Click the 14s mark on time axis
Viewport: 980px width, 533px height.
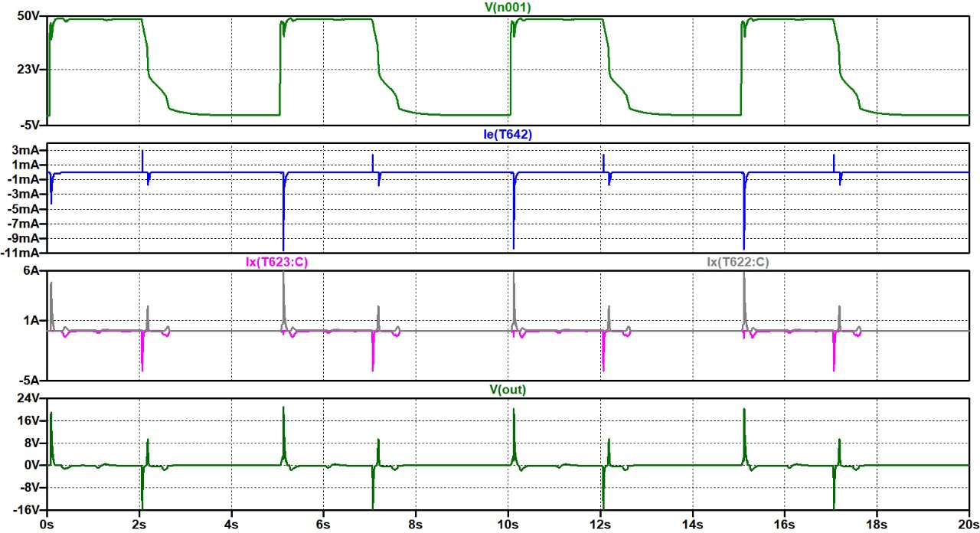693,525
